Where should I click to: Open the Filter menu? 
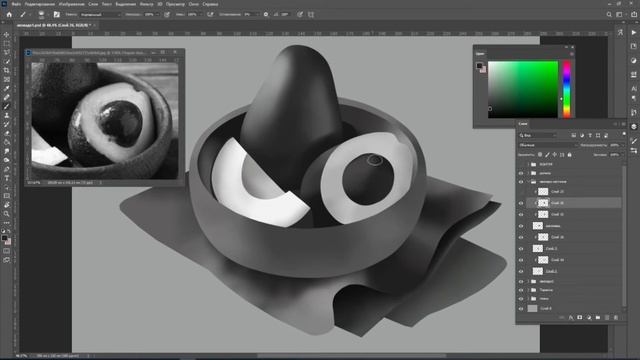click(x=147, y=4)
